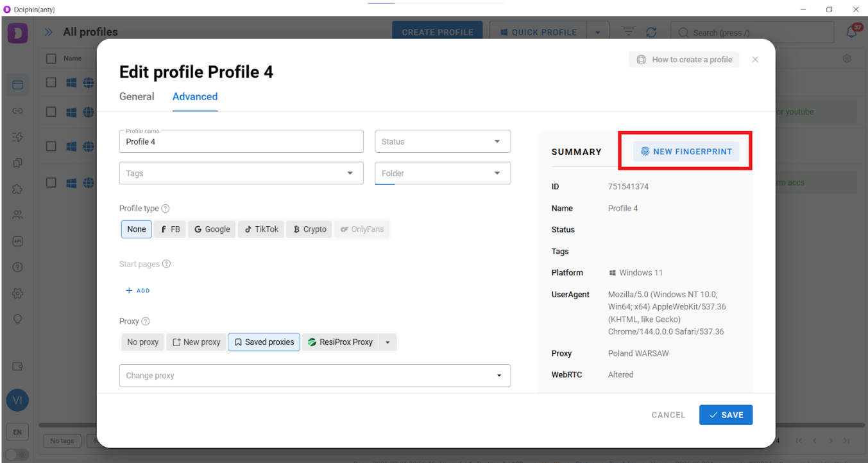This screenshot has width=868, height=463.
Task: Select the Saved proxies option
Action: pyautogui.click(x=264, y=342)
